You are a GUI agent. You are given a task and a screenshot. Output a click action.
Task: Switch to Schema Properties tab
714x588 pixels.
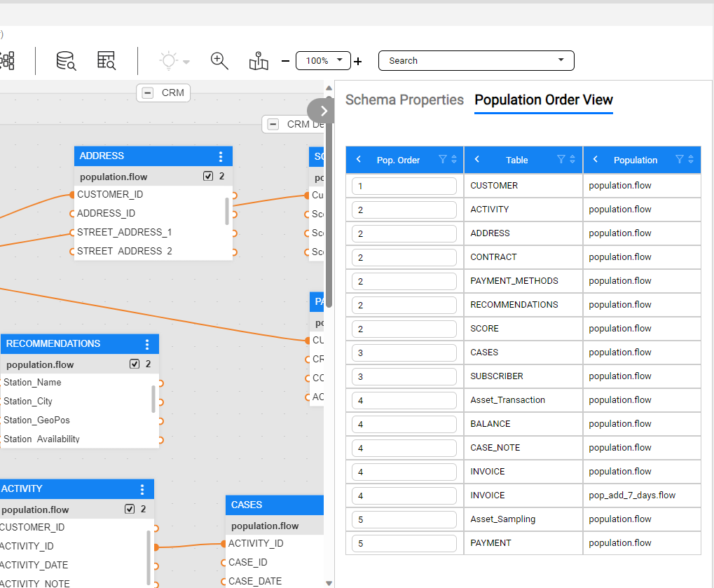404,100
